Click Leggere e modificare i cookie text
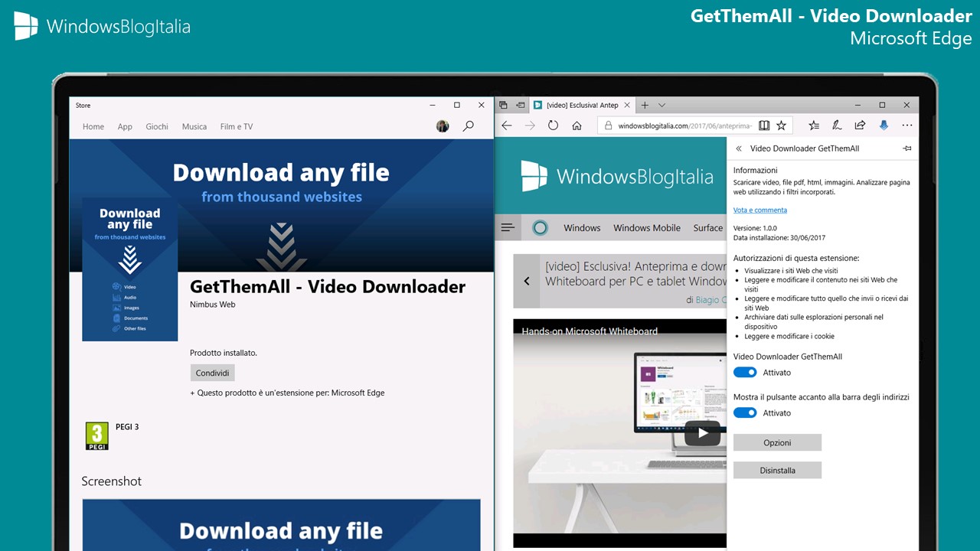This screenshot has width=980, height=551. coord(789,336)
